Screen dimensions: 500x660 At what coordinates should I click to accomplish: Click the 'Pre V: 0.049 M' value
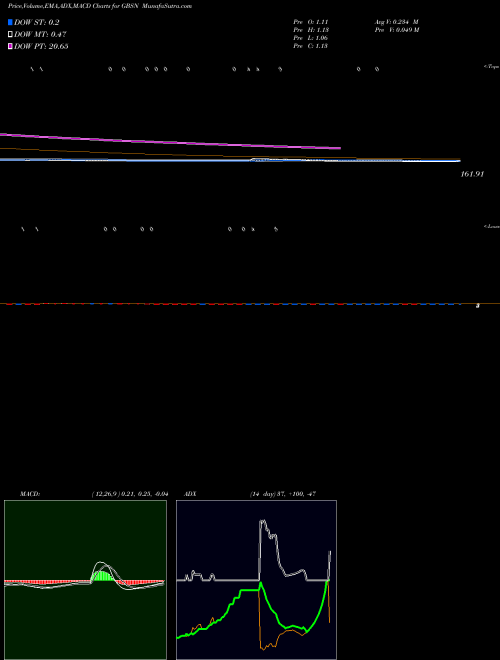pyautogui.click(x=397, y=29)
